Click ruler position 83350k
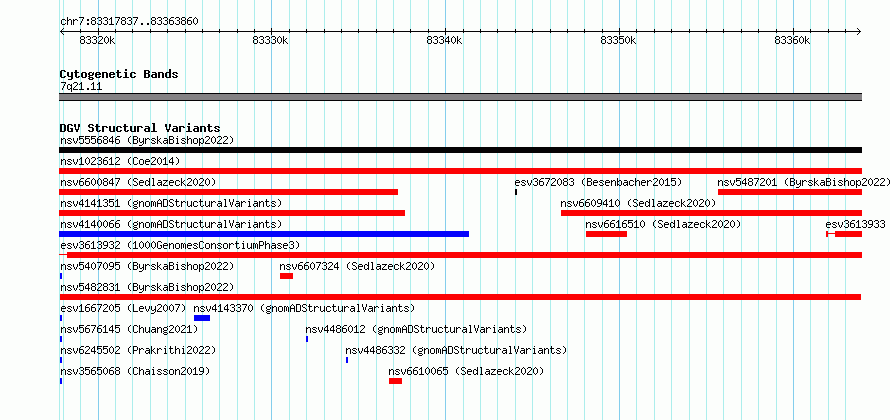This screenshot has height=420, width=890. [619, 40]
